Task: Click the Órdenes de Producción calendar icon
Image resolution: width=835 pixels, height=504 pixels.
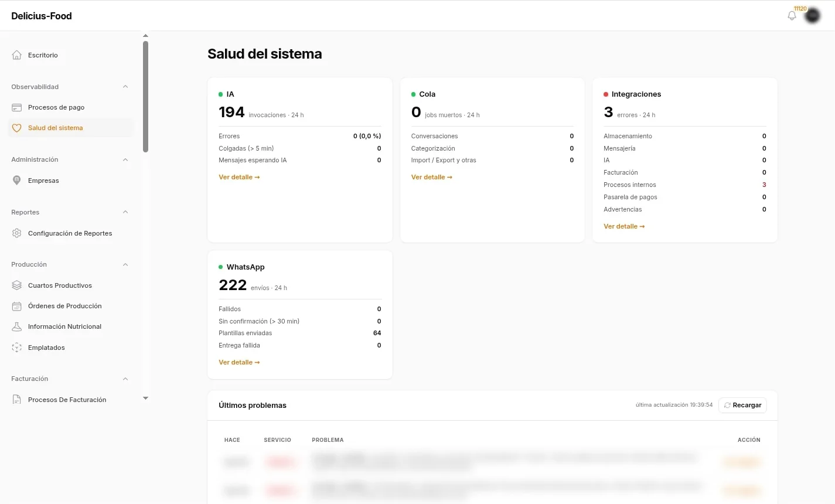Action: [17, 306]
